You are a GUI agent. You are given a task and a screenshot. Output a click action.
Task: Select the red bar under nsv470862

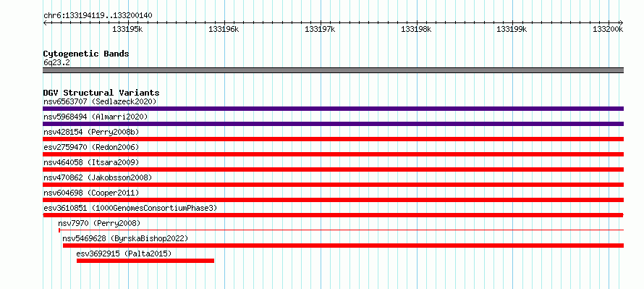pyautogui.click(x=333, y=185)
